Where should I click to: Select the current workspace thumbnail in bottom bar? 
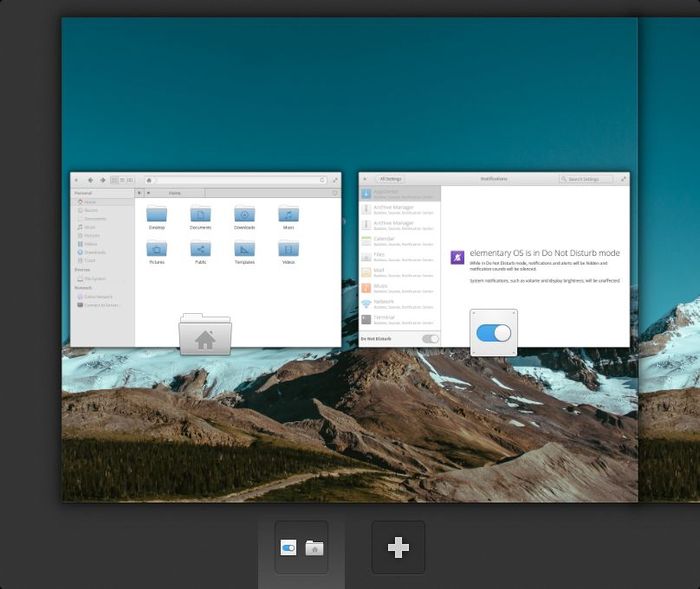click(301, 547)
